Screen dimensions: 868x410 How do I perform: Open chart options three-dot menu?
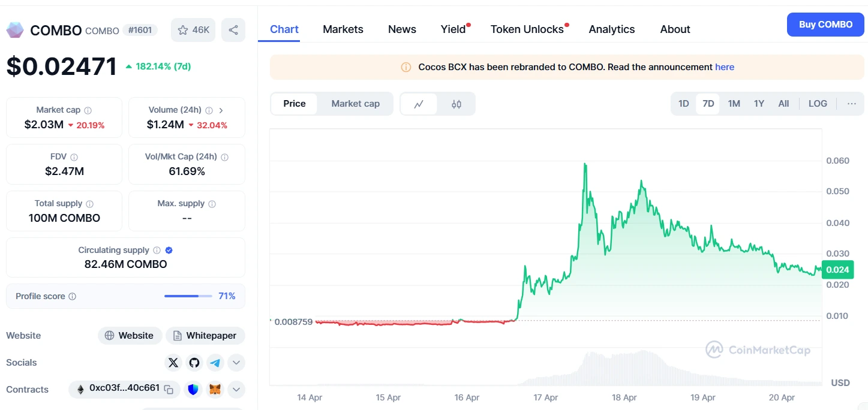coord(852,104)
